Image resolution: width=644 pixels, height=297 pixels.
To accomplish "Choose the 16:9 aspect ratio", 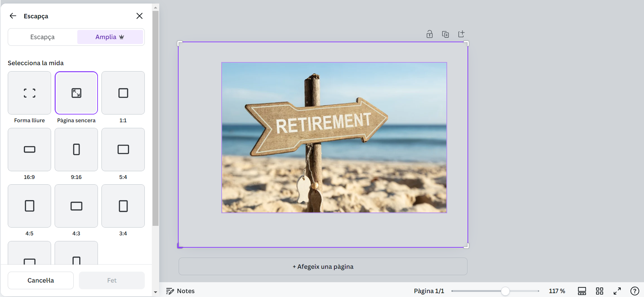I will (x=30, y=150).
